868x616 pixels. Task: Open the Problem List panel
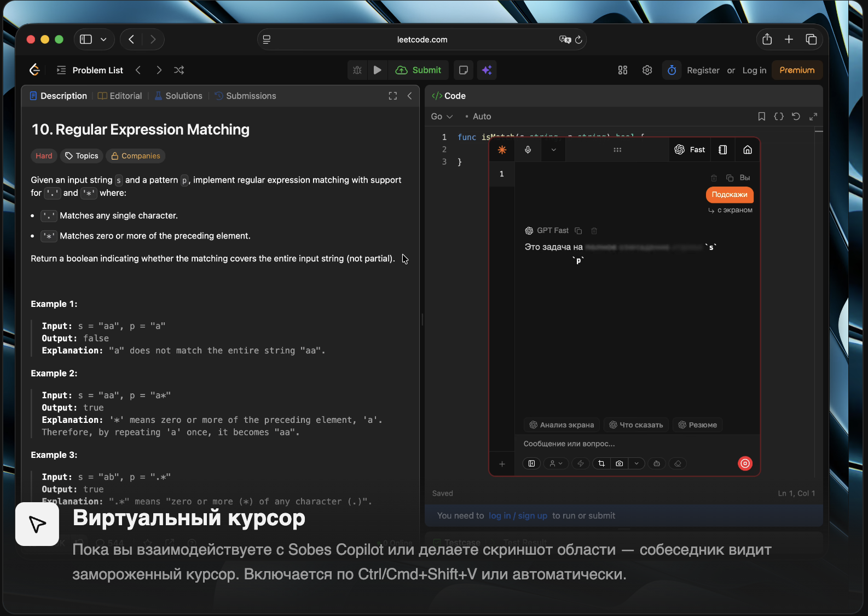click(90, 70)
